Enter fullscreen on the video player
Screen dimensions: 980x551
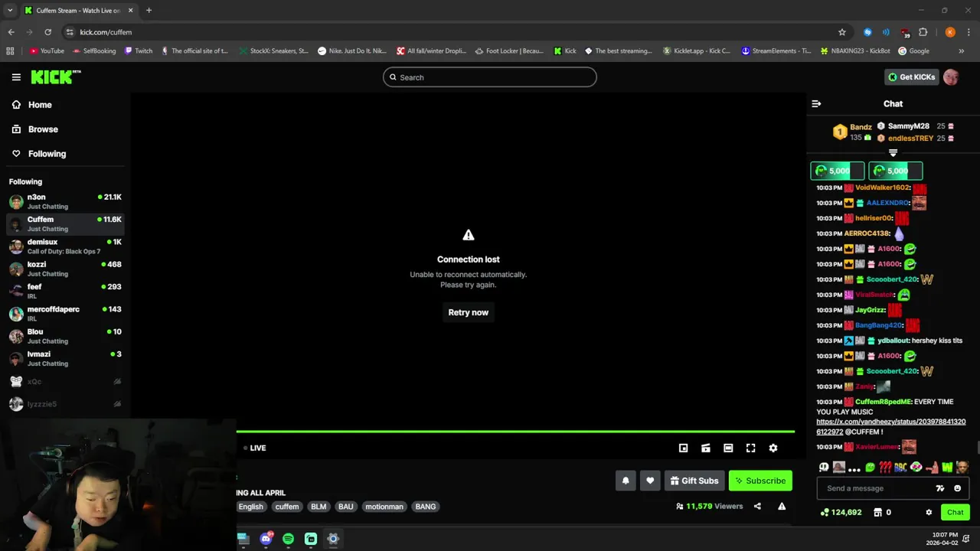(750, 448)
